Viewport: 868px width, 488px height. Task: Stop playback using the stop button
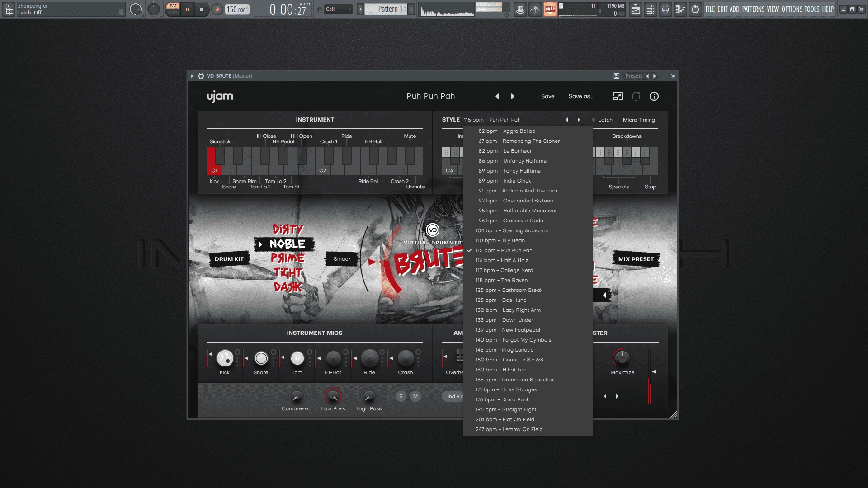(x=202, y=9)
